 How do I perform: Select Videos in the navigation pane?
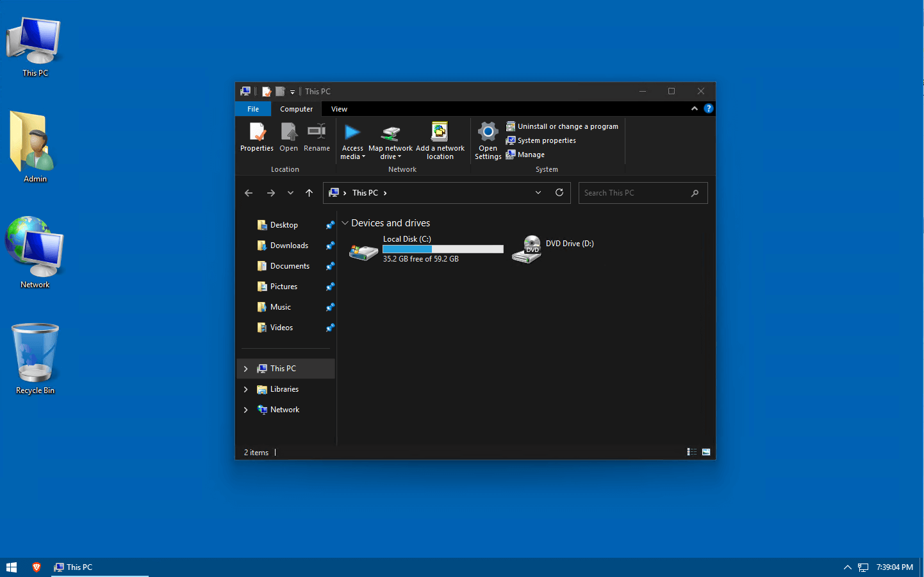tap(281, 328)
